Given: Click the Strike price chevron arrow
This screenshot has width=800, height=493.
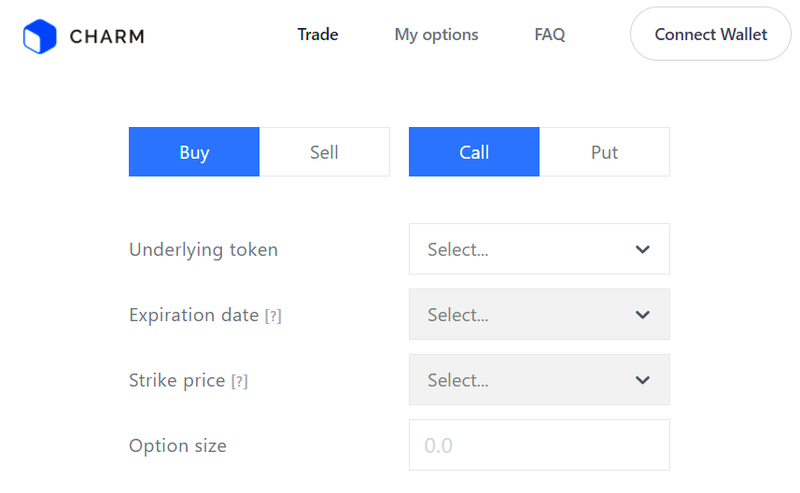Looking at the screenshot, I should pos(642,380).
